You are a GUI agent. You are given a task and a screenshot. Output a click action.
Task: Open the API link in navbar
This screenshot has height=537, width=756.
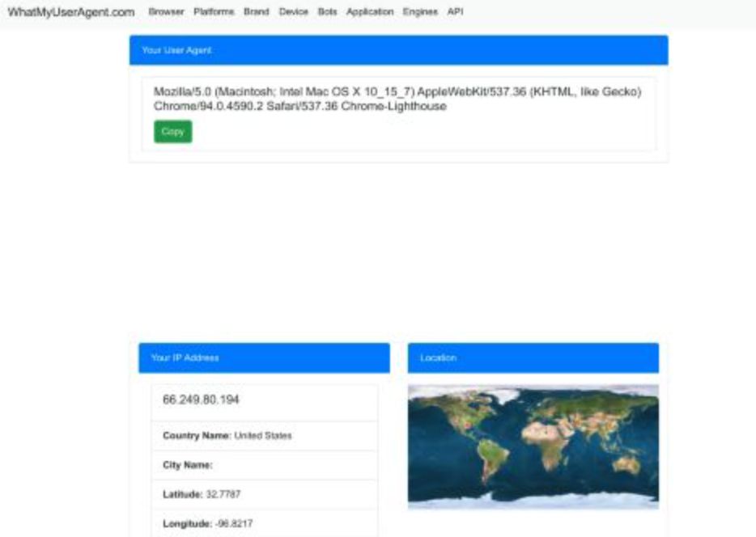455,11
